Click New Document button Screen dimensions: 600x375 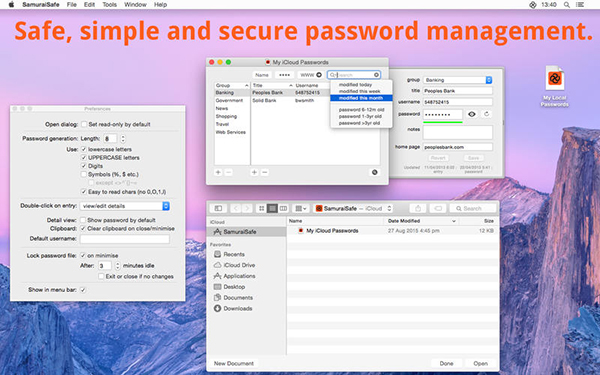click(233, 363)
